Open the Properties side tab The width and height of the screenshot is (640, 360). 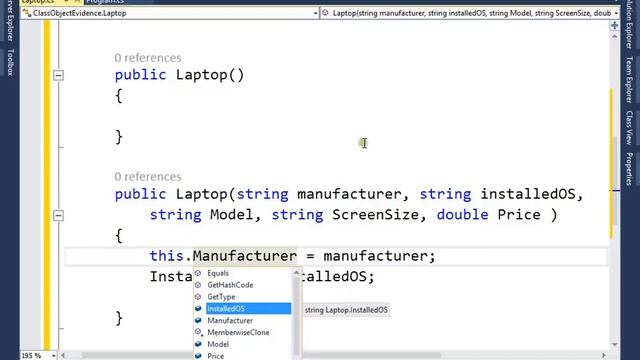[x=629, y=169]
